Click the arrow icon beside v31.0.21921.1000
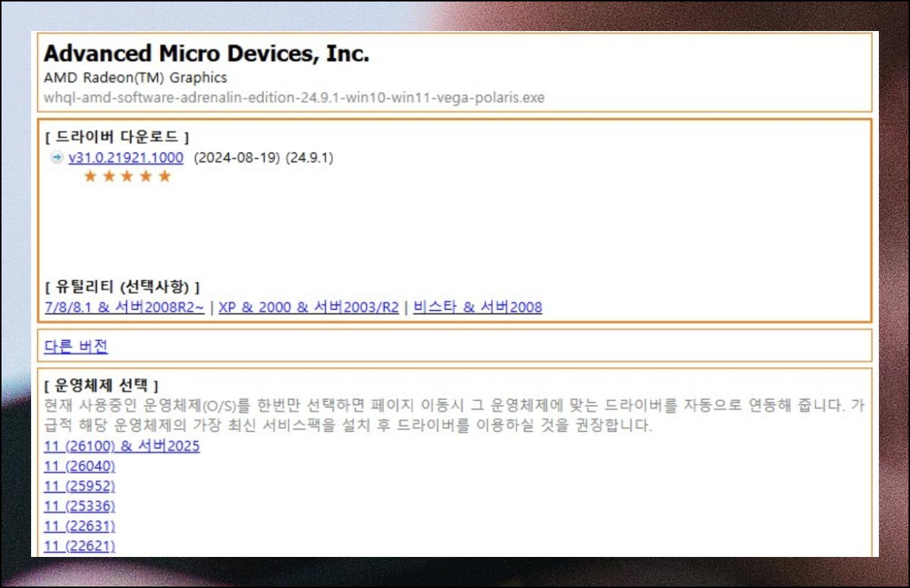910x588 pixels. point(57,158)
